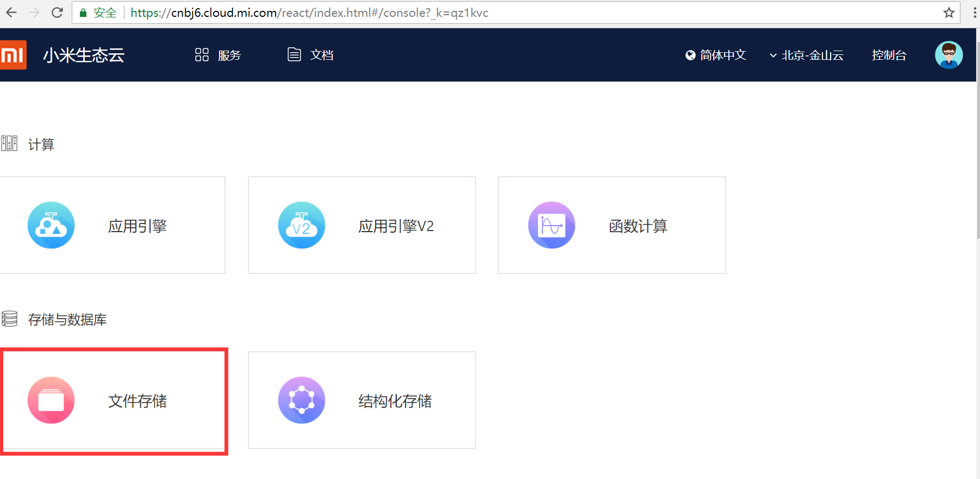Click the 服务 grid icon
The image size is (980, 479).
[x=202, y=55]
